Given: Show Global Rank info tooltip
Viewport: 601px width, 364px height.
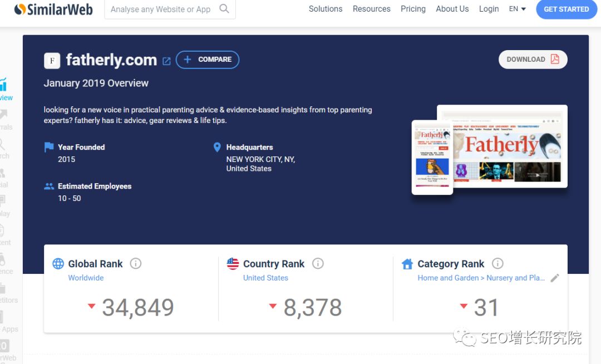Looking at the screenshot, I should pos(136,264).
